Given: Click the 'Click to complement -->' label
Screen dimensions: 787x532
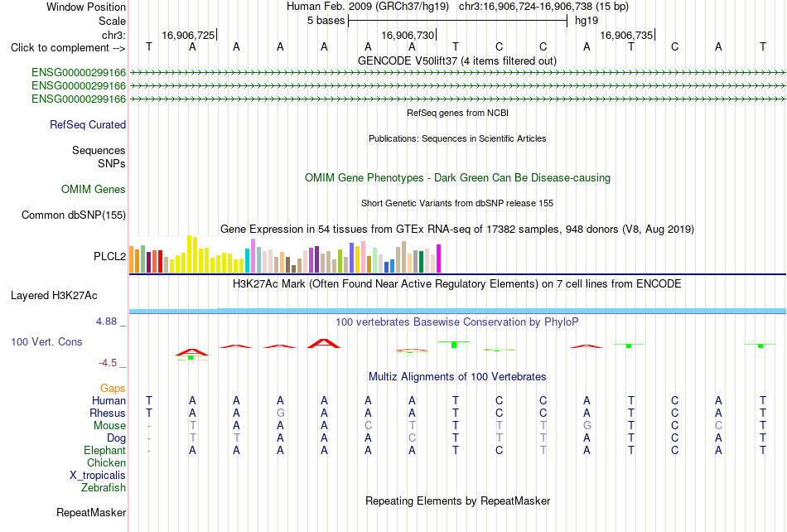Looking at the screenshot, I should tap(68, 48).
